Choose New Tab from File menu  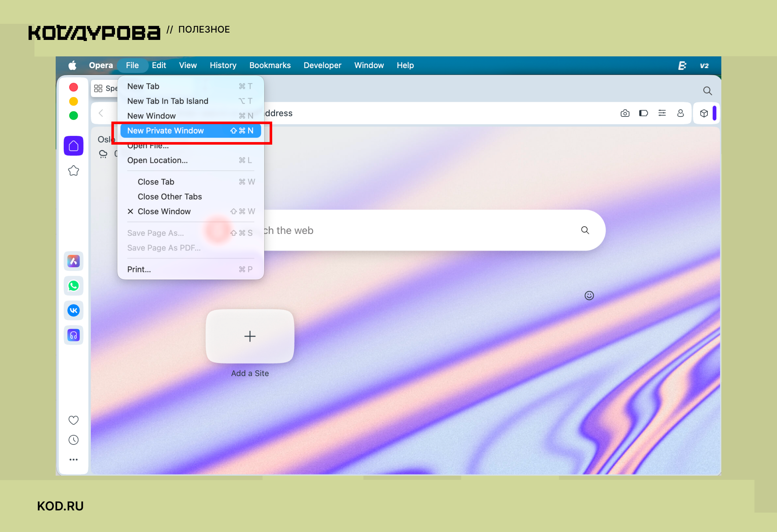[190, 86]
